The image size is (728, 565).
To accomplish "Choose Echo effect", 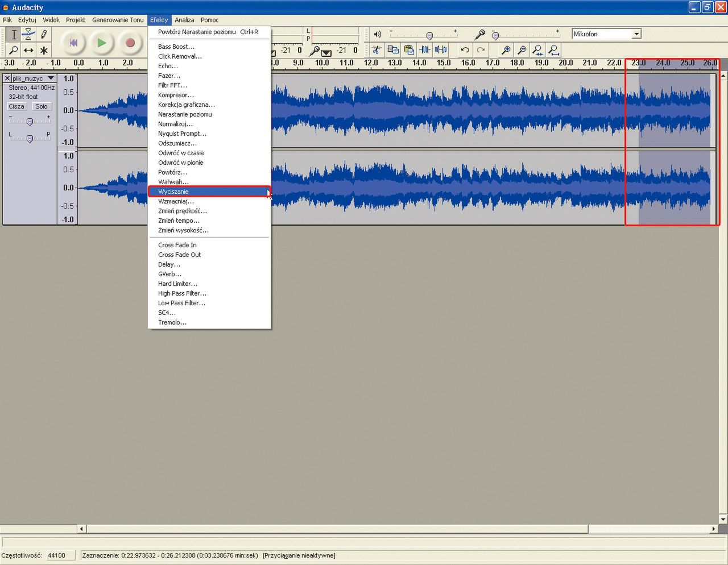I will (x=209, y=66).
